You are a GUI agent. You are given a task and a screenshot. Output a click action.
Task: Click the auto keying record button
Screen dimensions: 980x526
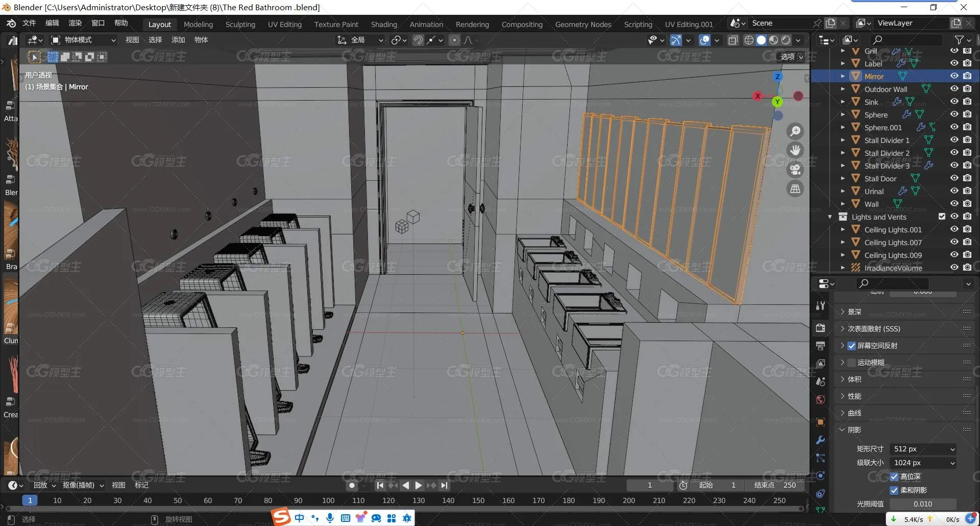pyautogui.click(x=352, y=485)
